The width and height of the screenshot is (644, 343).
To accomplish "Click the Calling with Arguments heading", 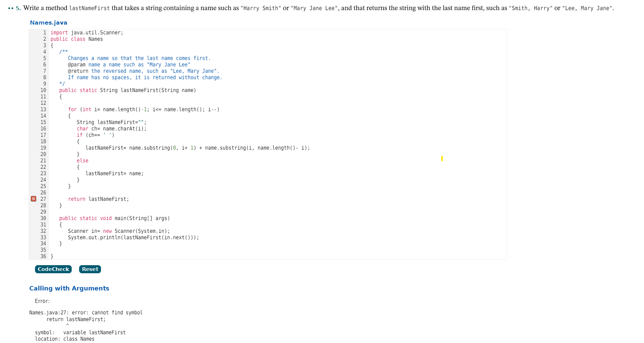I will coord(69,288).
